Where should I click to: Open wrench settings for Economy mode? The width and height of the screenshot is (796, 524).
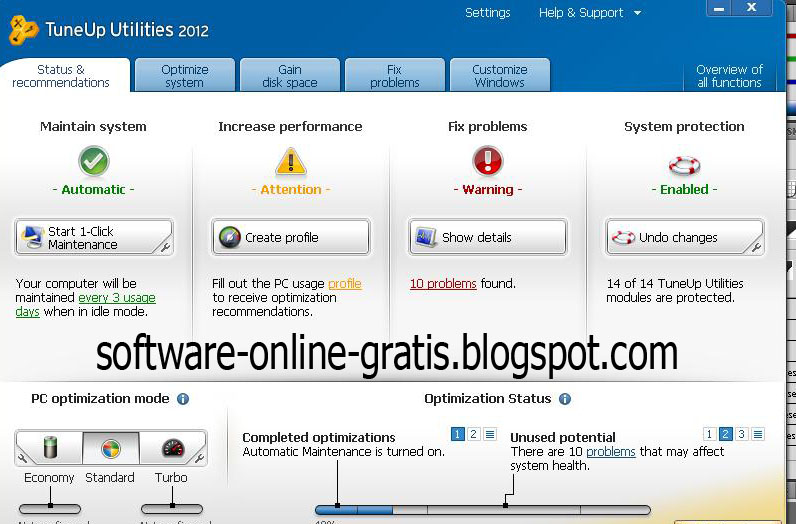[x=22, y=458]
